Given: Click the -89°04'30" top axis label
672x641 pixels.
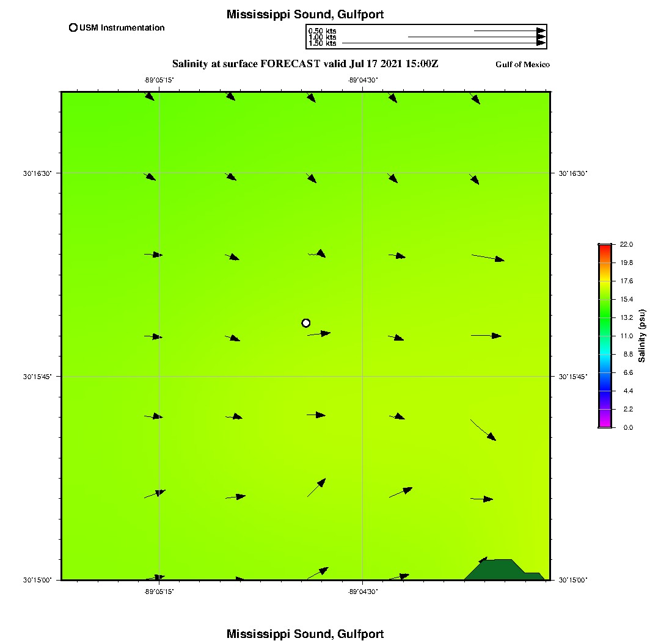Looking at the screenshot, I should (x=363, y=80).
